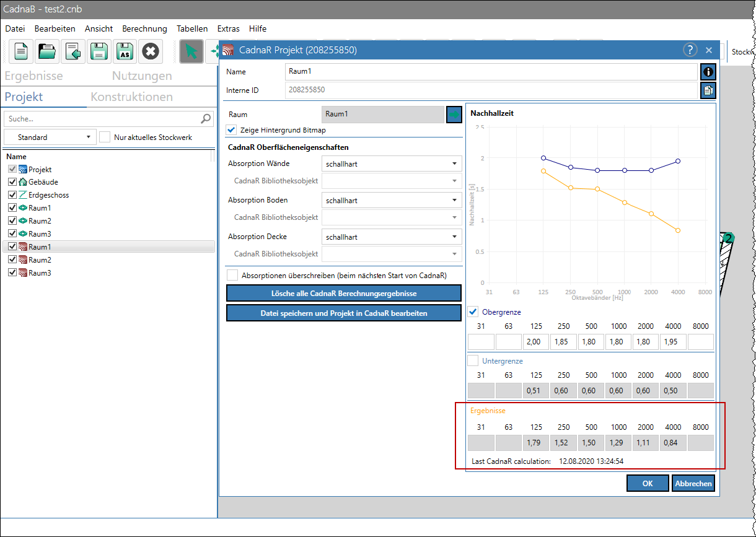This screenshot has height=537, width=756.
Task: Uncheck the Gebäude tree checkbox
Action: click(x=12, y=182)
